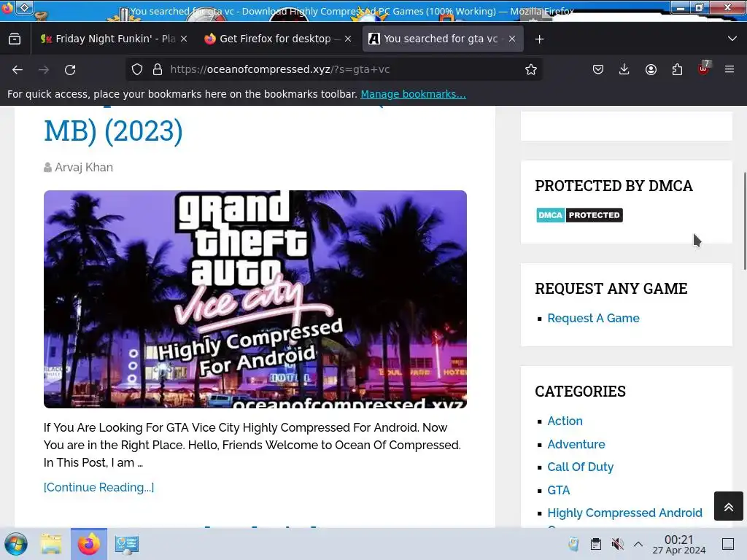
Task: Click the URL address bar field
Action: tap(333, 69)
